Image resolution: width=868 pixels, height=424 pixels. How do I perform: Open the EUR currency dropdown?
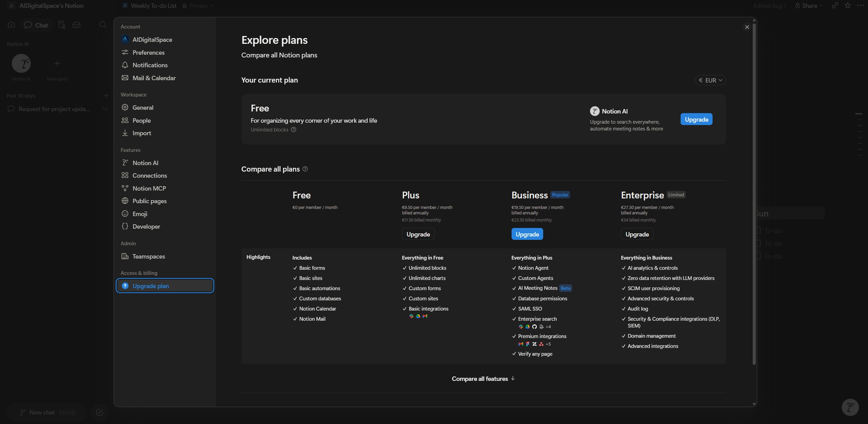click(x=711, y=80)
